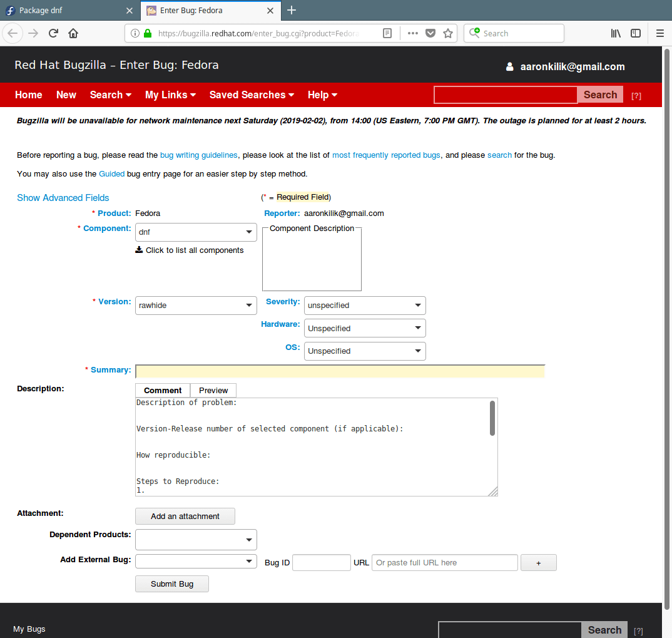
Task: Click the plus button beside URL field
Action: 539,562
